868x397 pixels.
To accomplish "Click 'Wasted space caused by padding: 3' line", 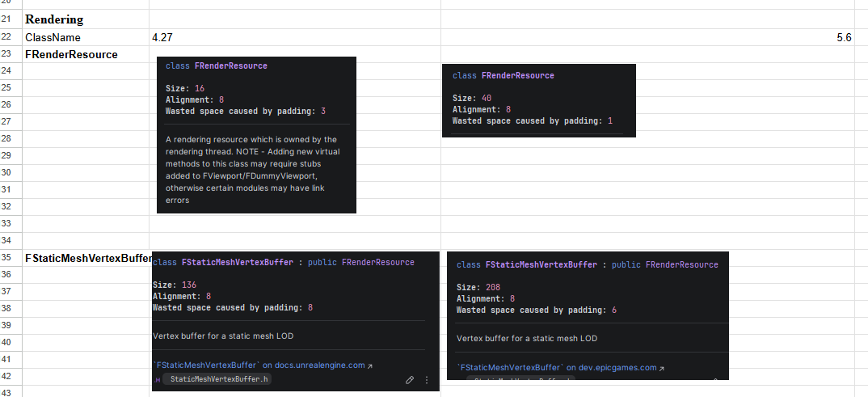I will (x=246, y=112).
